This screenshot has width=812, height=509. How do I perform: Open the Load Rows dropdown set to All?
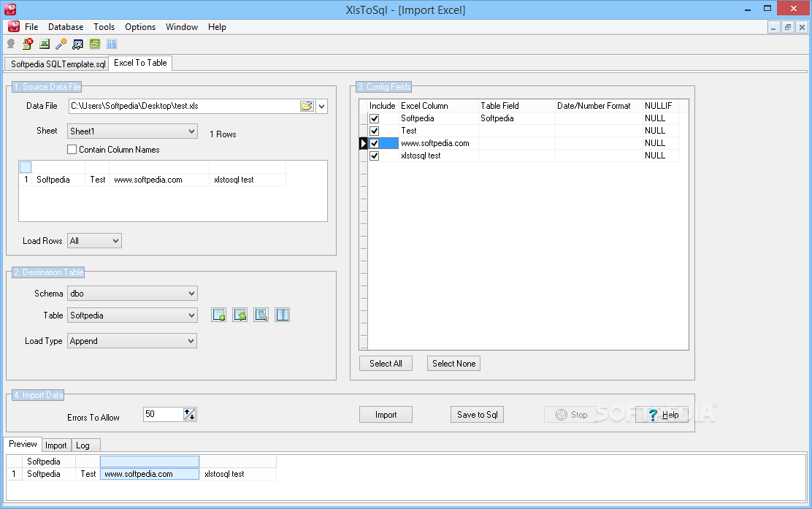[x=94, y=241]
